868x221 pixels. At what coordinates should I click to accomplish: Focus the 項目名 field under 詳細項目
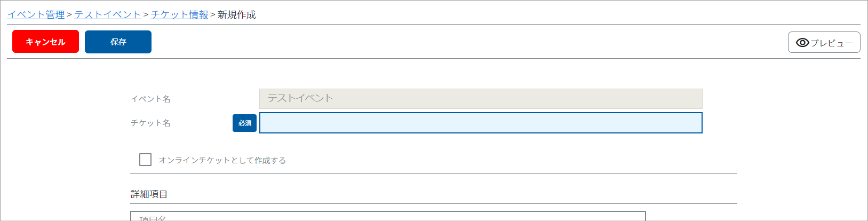click(x=388, y=216)
